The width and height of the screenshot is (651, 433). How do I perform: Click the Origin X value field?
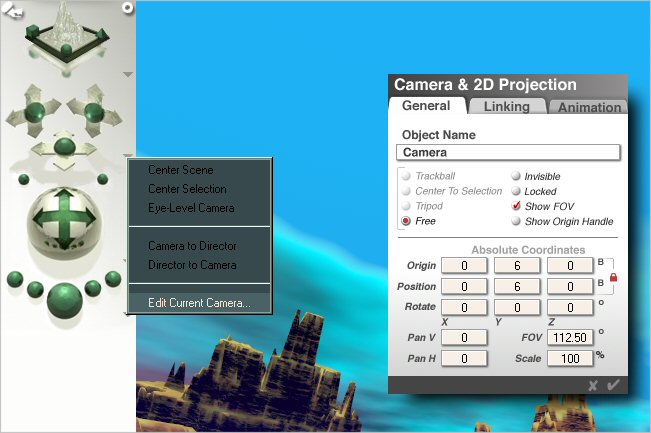[464, 265]
